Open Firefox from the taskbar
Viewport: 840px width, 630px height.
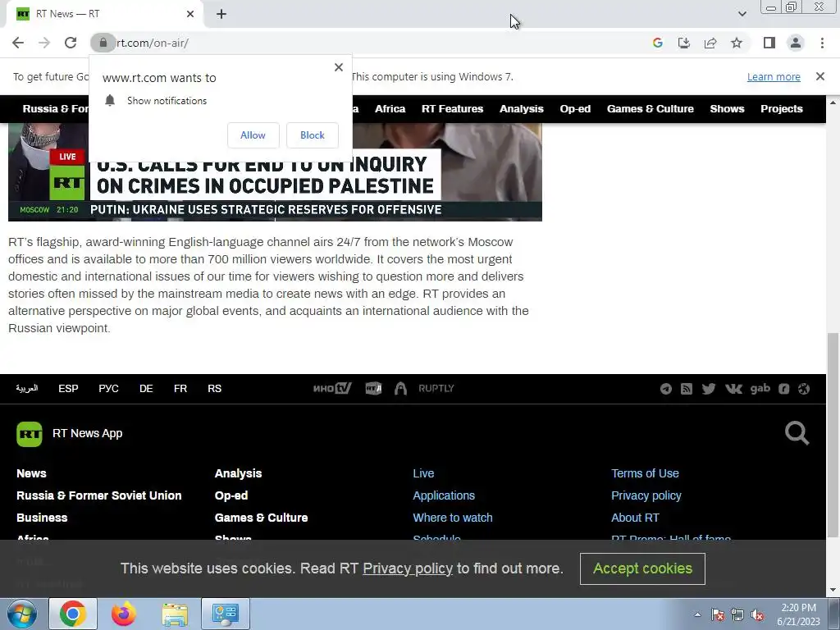point(123,614)
